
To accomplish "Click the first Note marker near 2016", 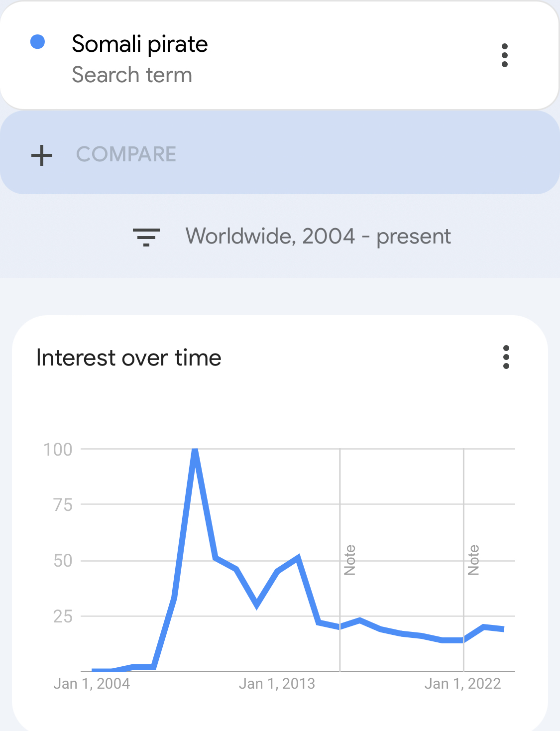I will 350,560.
